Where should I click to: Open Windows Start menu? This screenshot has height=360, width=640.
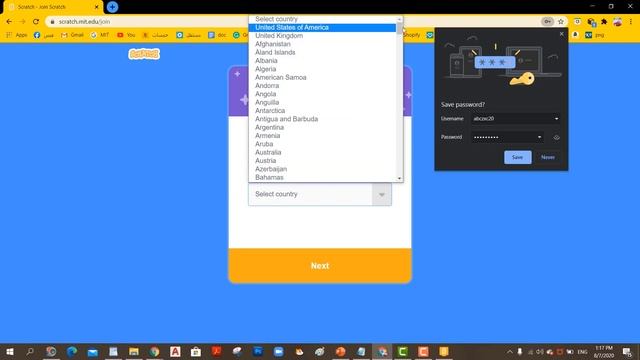[x=10, y=351]
